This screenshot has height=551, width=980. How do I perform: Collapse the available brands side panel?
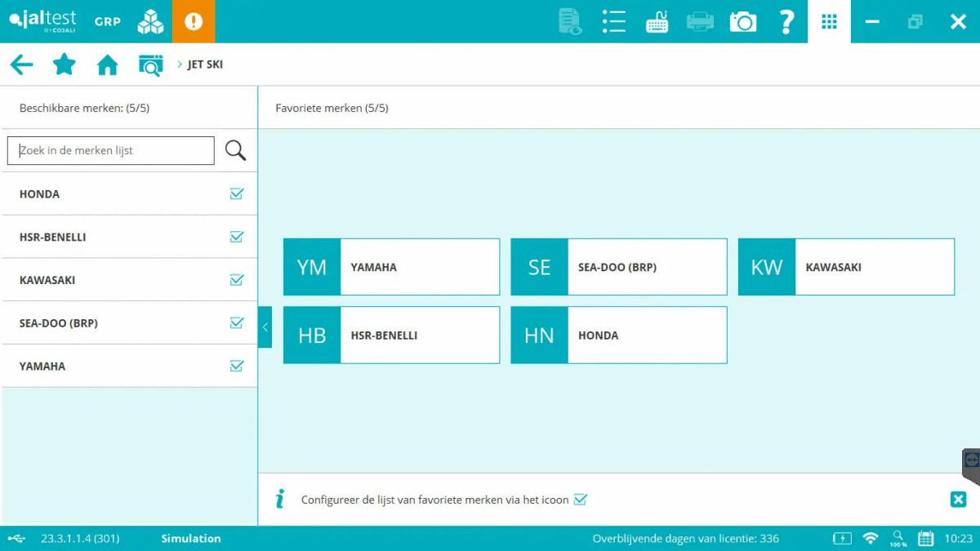(x=265, y=327)
